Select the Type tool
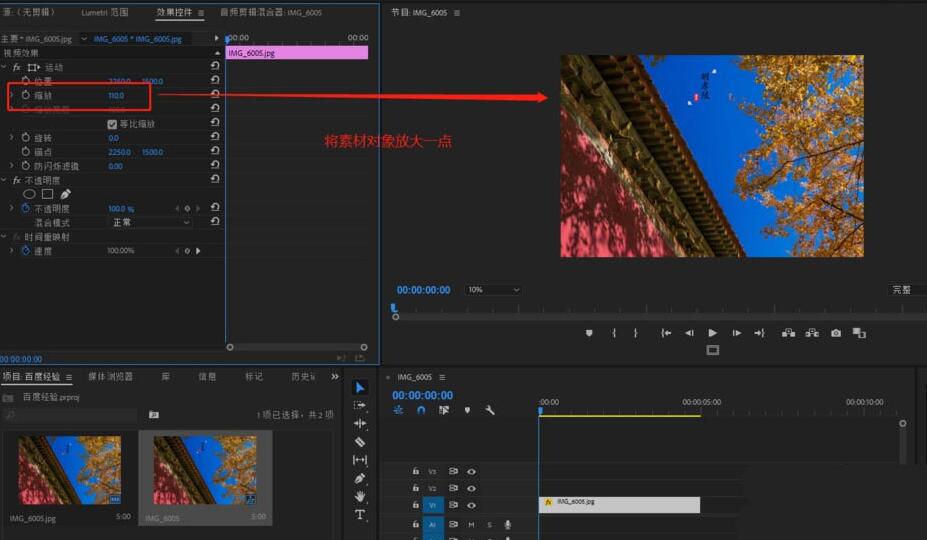 click(360, 515)
